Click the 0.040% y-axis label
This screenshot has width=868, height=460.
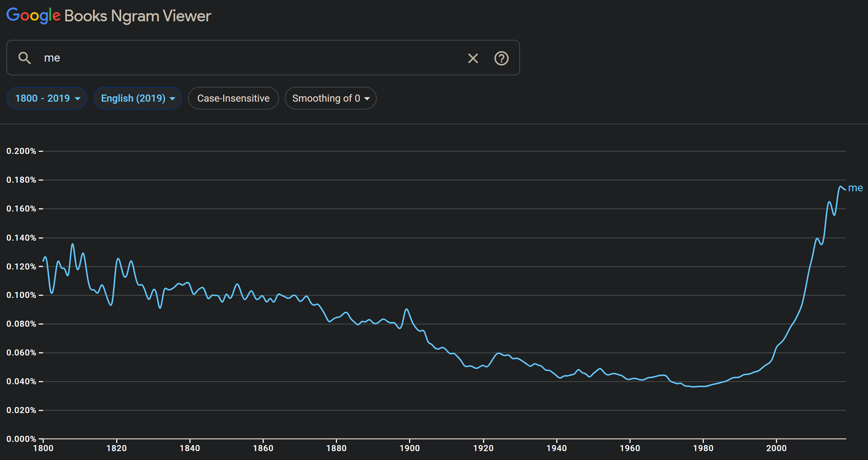tap(21, 381)
